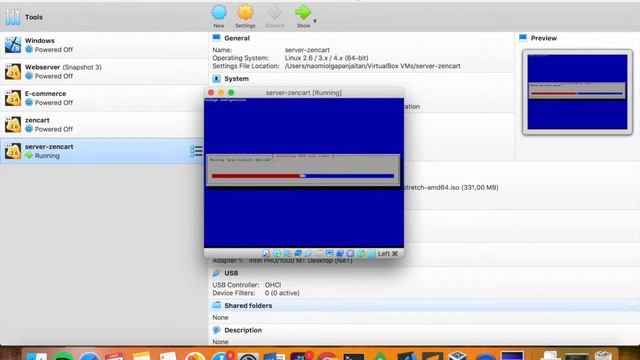Click the USB section plug icon
The height and width of the screenshot is (360, 640).
coord(216,273)
